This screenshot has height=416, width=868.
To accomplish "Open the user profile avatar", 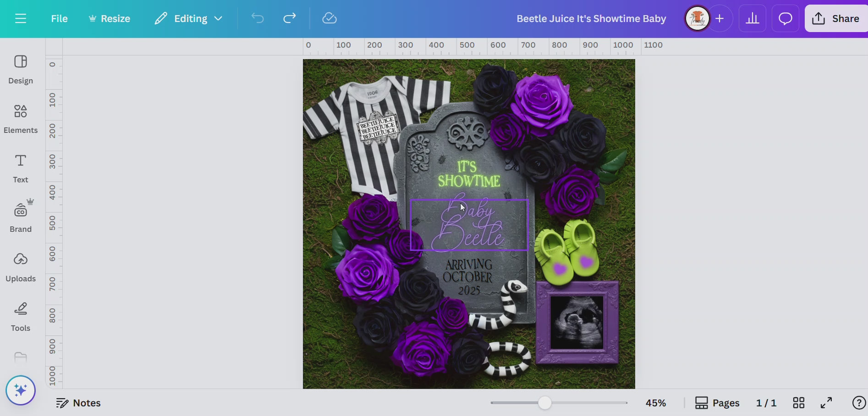I will pyautogui.click(x=697, y=18).
